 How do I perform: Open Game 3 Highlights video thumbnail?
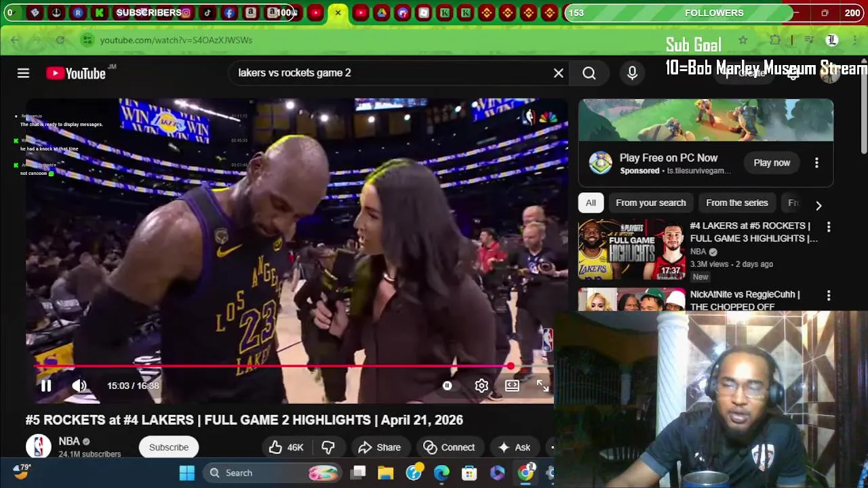[x=632, y=249]
